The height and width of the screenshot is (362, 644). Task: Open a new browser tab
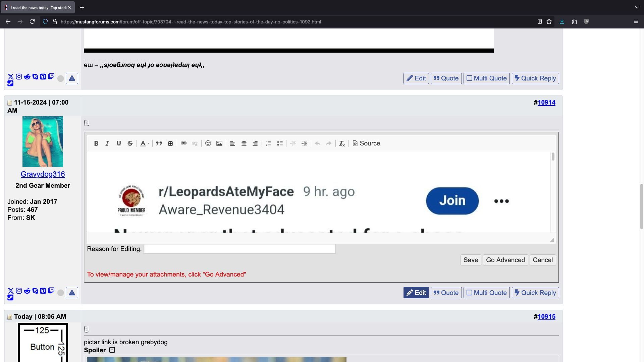[82, 7]
